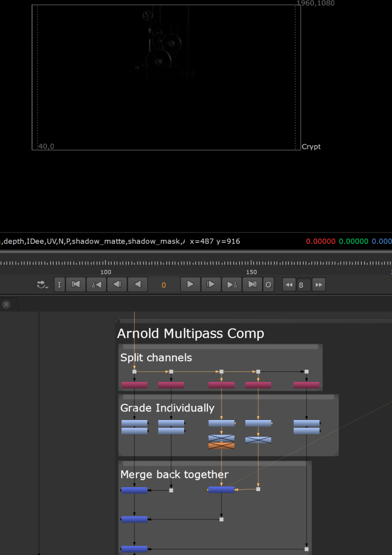Select the Split channels backdrop label
This screenshot has width=392, height=555.
pyautogui.click(x=156, y=358)
